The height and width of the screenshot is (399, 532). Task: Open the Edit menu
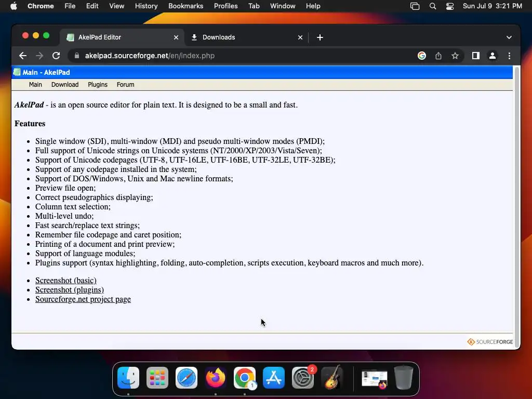(92, 6)
